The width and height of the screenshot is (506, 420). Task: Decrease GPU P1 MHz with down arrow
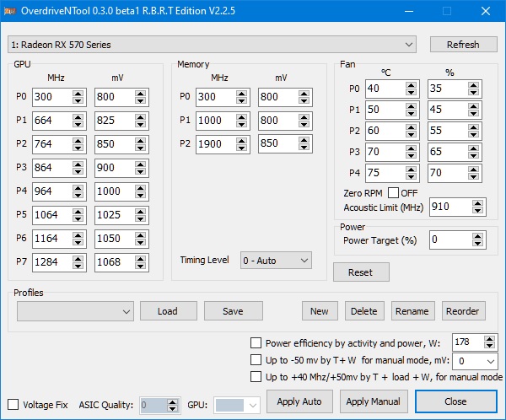point(78,125)
